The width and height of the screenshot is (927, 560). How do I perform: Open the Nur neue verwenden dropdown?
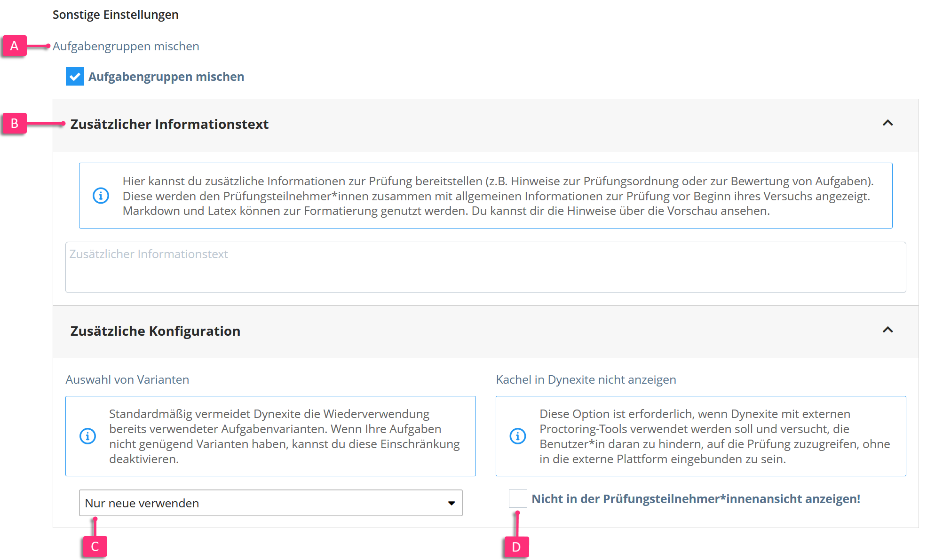click(270, 503)
